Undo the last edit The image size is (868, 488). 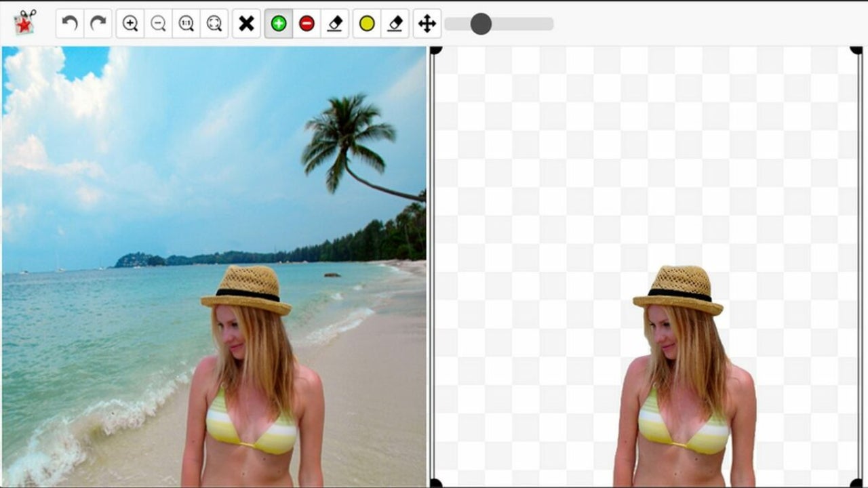(70, 23)
